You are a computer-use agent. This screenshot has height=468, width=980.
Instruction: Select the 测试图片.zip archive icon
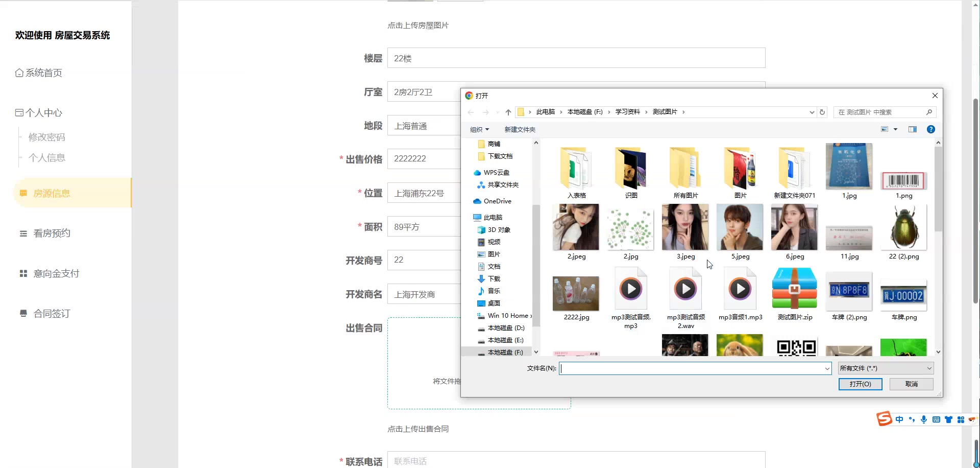tap(794, 289)
